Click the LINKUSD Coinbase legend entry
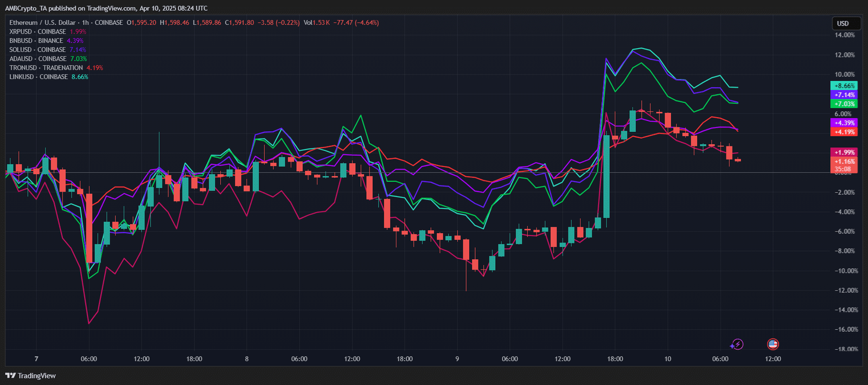Image resolution: width=868 pixels, height=385 pixels. point(39,77)
